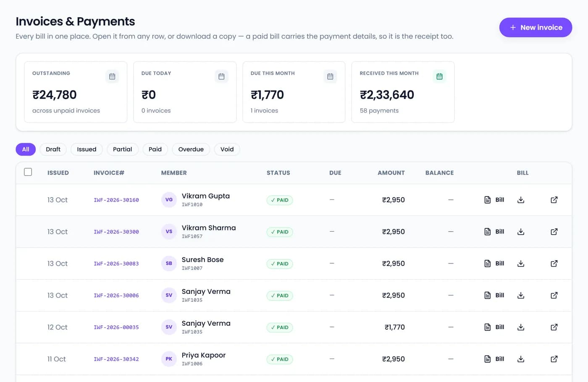View Bill for Vikram Sharma invoice
The width and height of the screenshot is (588, 382).
tap(494, 232)
